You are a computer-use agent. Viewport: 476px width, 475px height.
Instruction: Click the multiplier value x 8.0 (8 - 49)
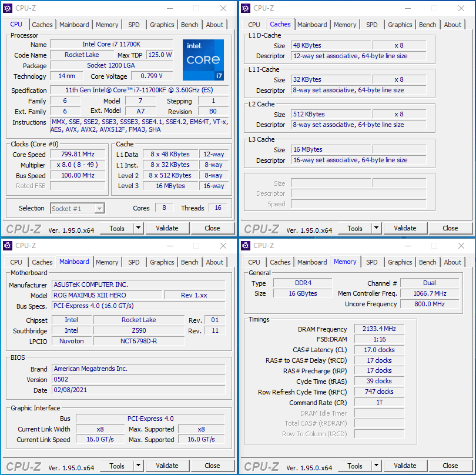pos(78,165)
